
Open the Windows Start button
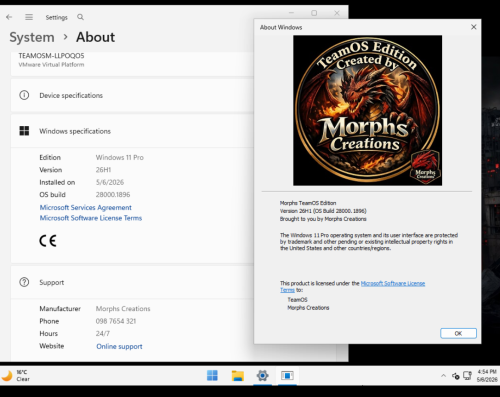coord(212,376)
